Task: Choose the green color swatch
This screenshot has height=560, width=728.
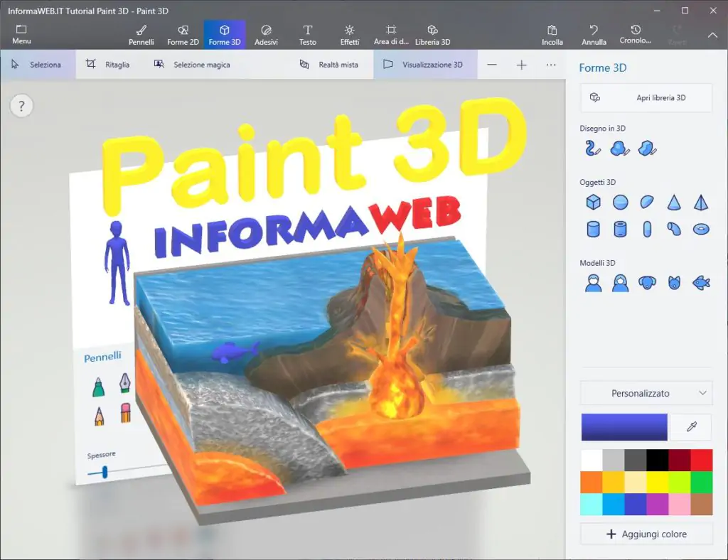Action: coord(702,482)
